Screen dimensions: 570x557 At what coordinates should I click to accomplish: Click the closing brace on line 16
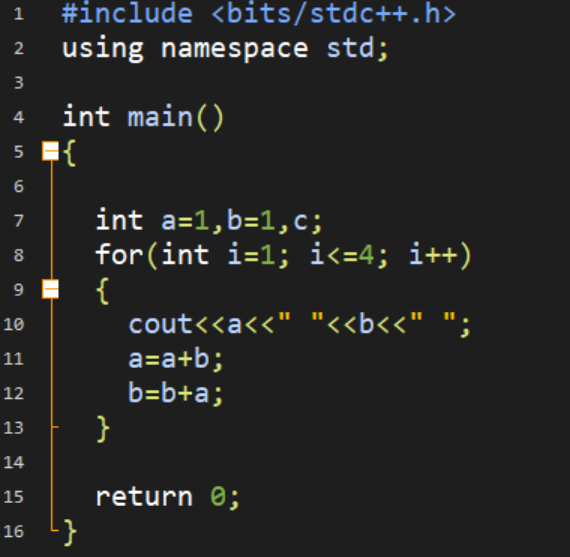[x=70, y=533]
